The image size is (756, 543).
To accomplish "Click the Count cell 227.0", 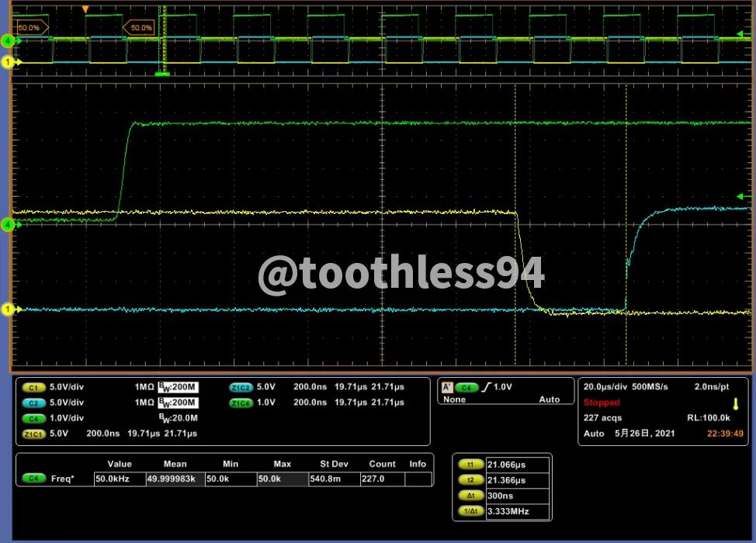I will point(383,479).
